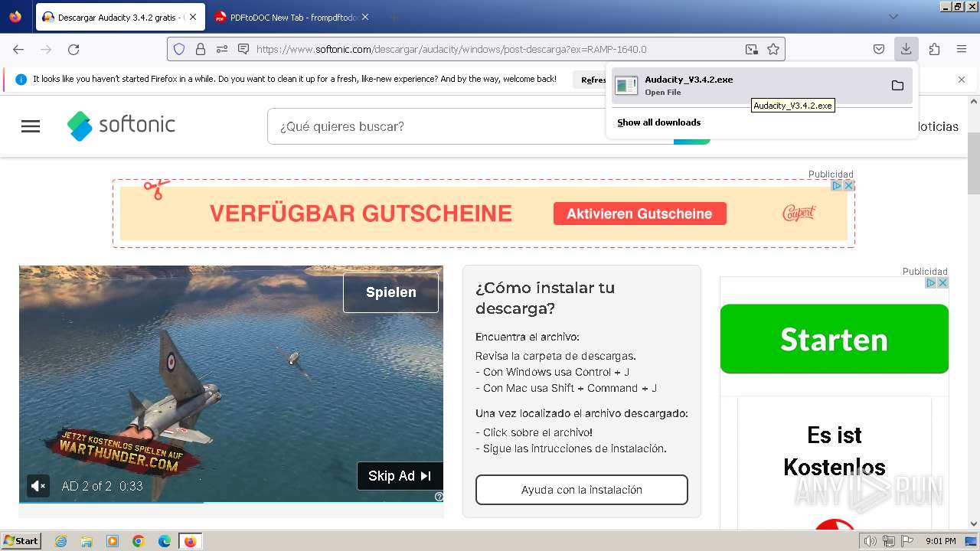The width and height of the screenshot is (980, 551).
Task: Click the green Starten ad button
Action: click(835, 339)
